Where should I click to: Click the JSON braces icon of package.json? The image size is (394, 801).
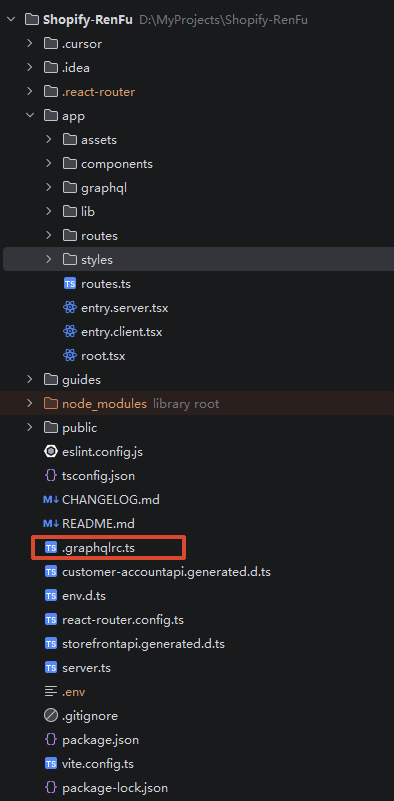51,740
